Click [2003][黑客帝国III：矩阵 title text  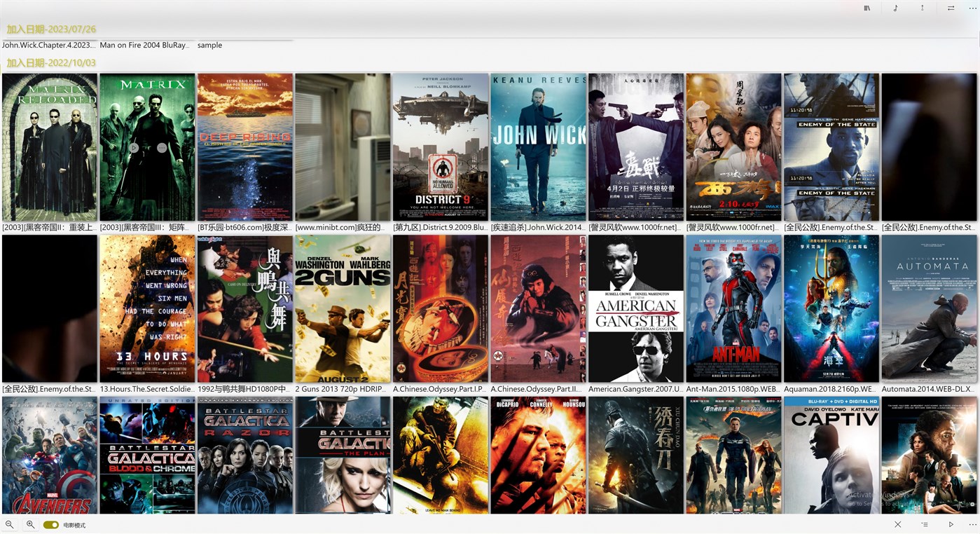click(x=146, y=228)
